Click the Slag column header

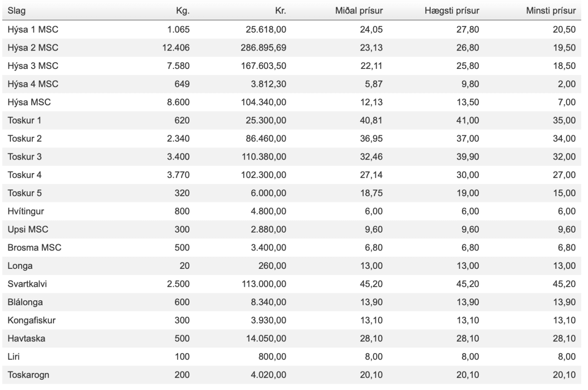[x=16, y=11]
